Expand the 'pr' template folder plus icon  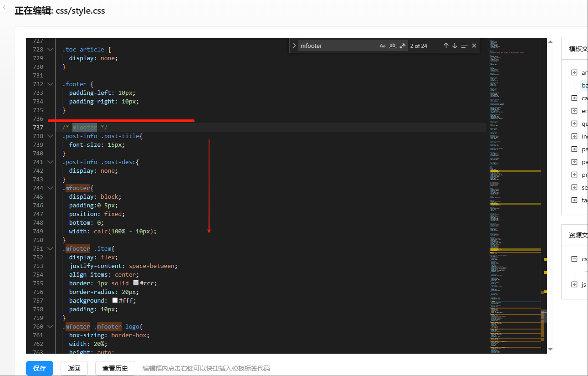click(574, 175)
